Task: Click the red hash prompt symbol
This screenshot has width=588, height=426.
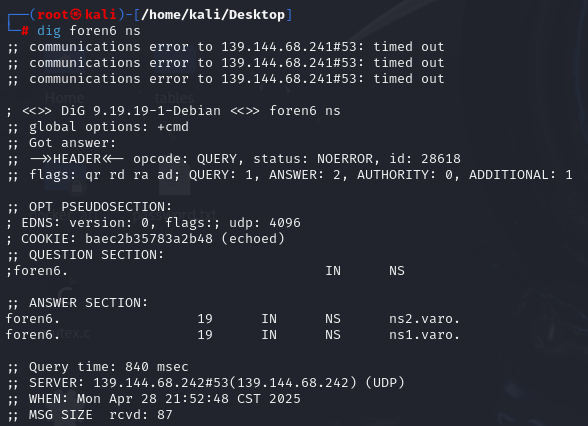Action: [25, 30]
